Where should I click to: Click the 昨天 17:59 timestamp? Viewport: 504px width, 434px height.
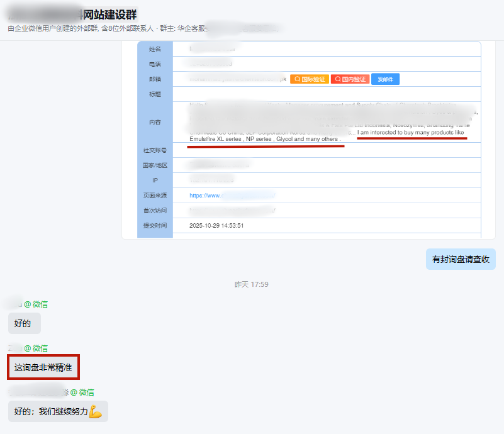[x=252, y=284]
